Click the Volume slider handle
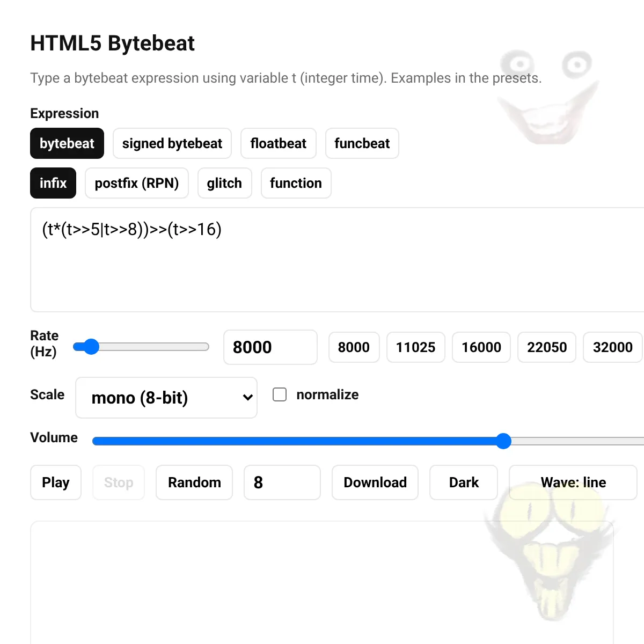The height and width of the screenshot is (644, 644). pos(503,441)
